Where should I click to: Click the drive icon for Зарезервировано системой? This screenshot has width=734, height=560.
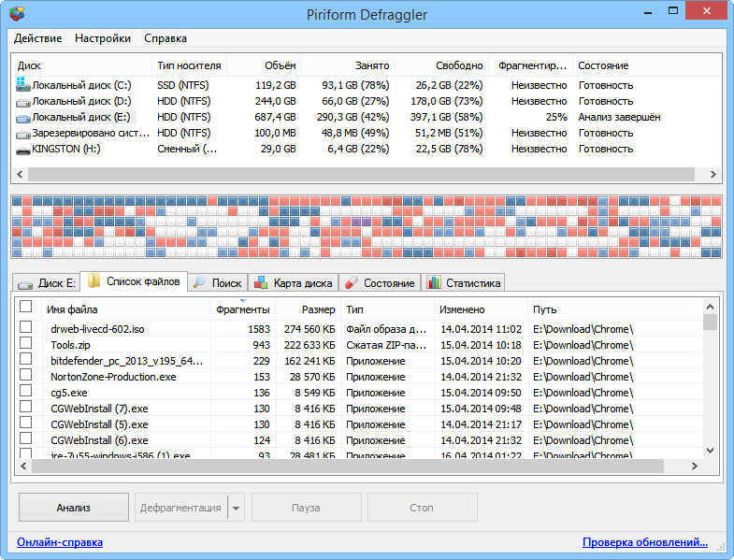(23, 134)
